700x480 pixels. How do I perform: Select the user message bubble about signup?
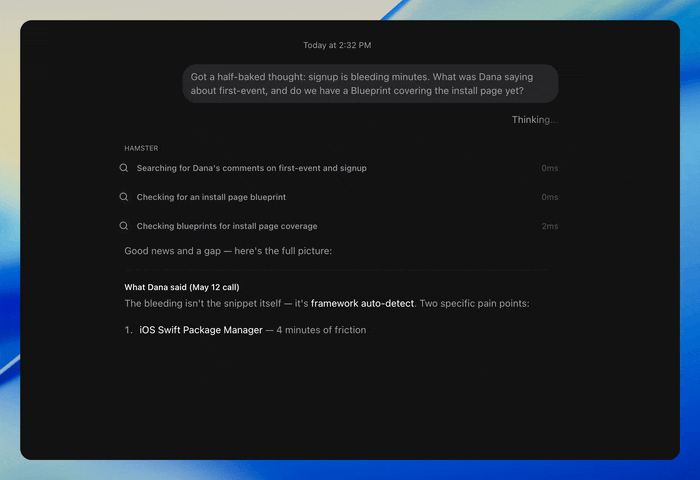point(370,83)
